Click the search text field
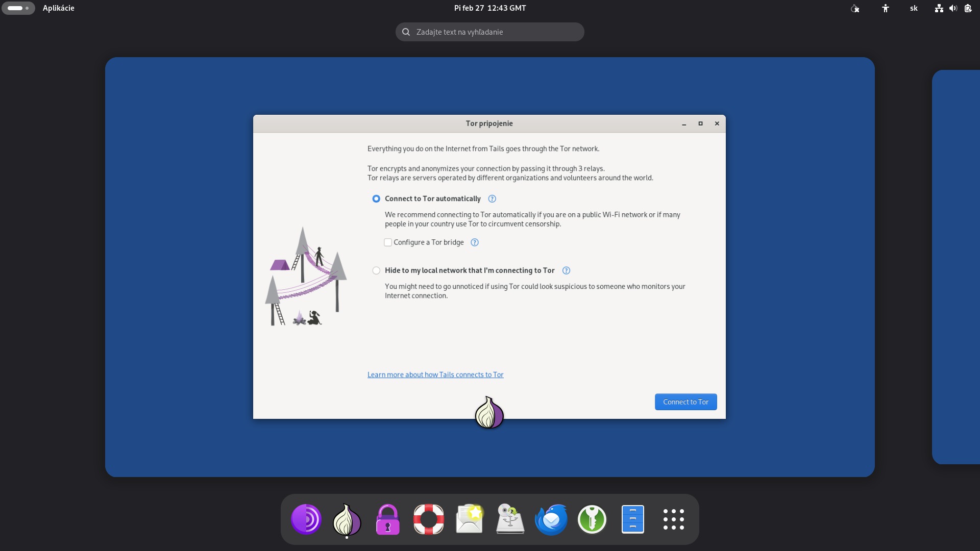 (x=490, y=32)
